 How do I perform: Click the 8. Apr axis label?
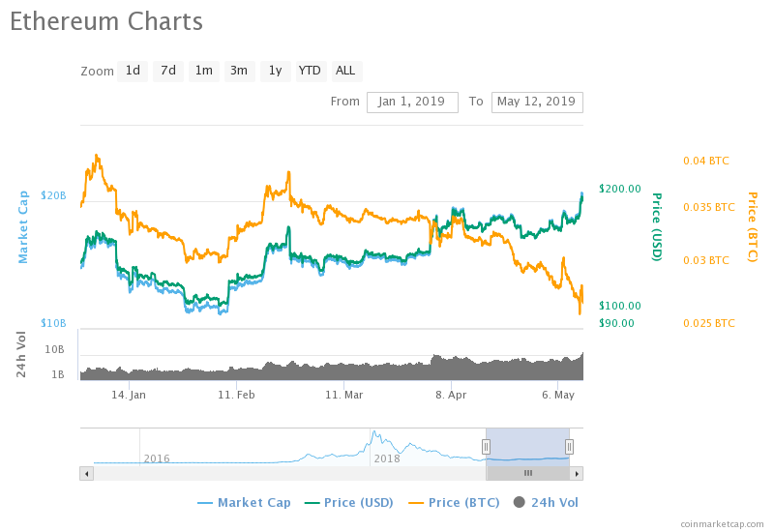click(451, 396)
